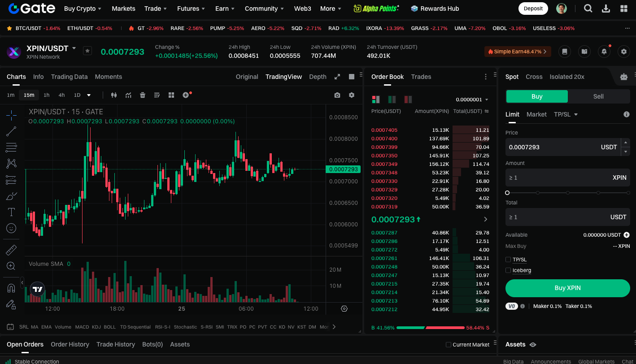The width and height of the screenshot is (636, 364).
Task: Click the Buy XPIN button
Action: coord(567,288)
